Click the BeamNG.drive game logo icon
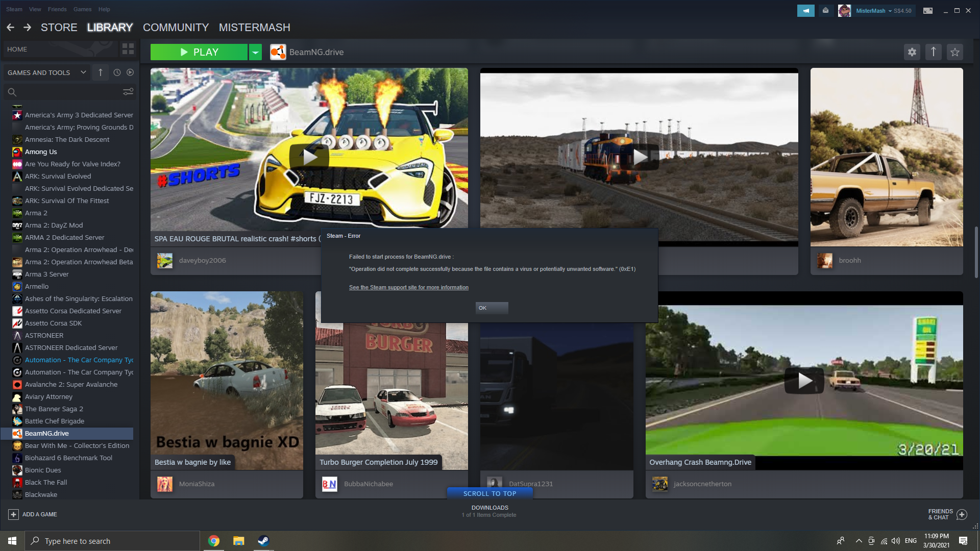 point(278,52)
